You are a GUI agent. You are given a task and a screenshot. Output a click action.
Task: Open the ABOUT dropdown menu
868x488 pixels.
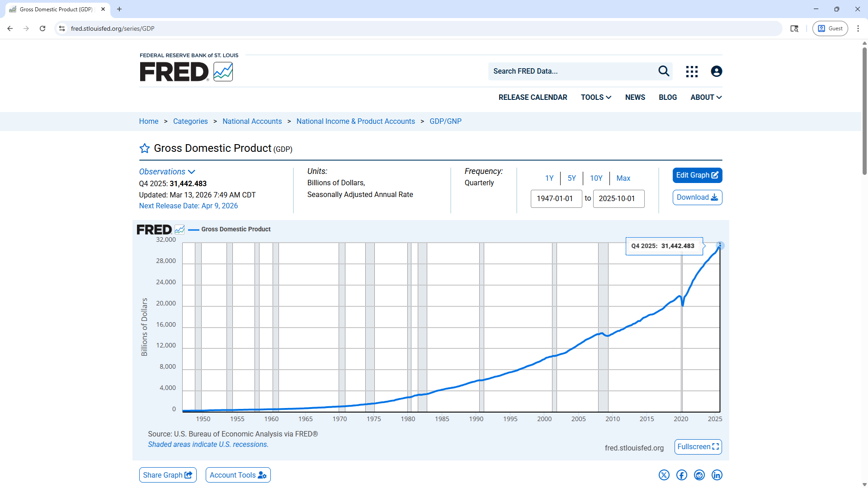pyautogui.click(x=706, y=98)
